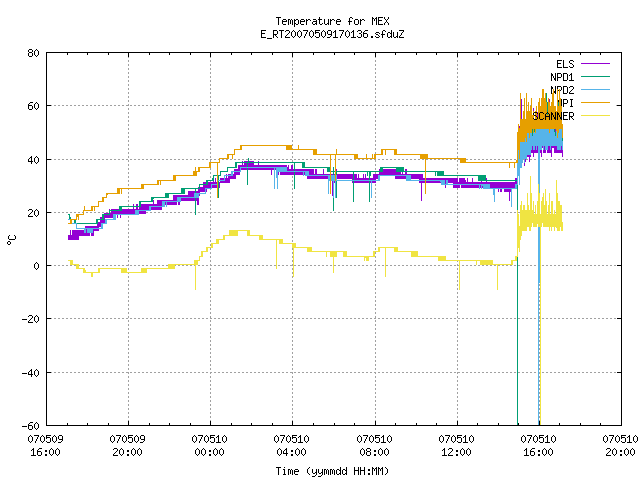Click the NPD2 legend label
The image size is (640, 480).
pos(562,90)
